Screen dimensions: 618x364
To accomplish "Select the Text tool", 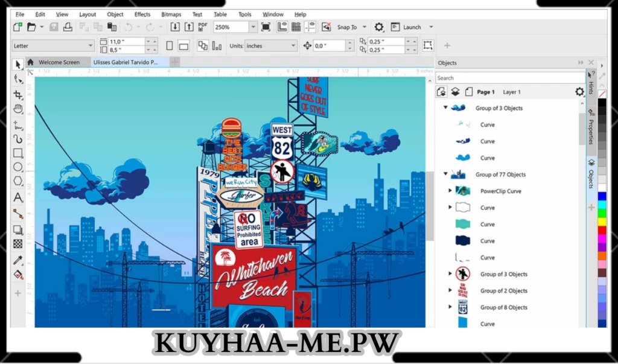I will (x=18, y=197).
